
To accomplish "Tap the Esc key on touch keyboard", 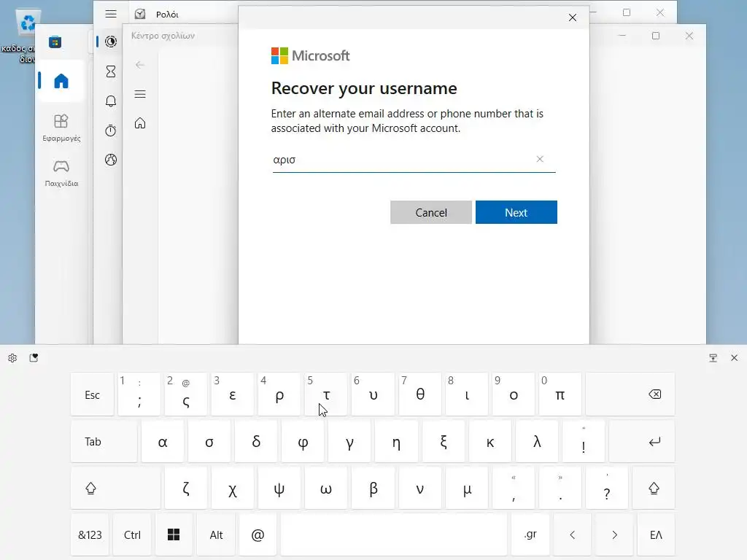I will point(93,394).
